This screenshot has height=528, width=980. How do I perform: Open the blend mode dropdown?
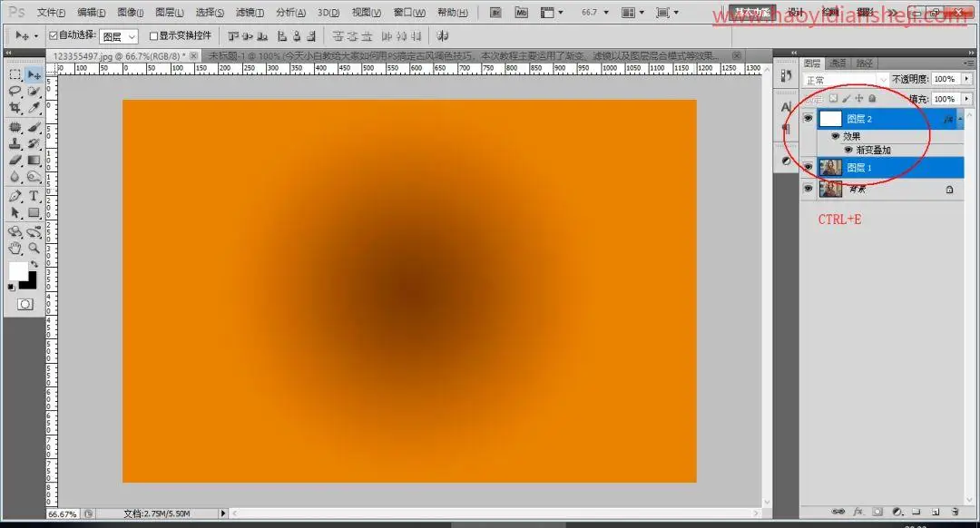point(846,80)
